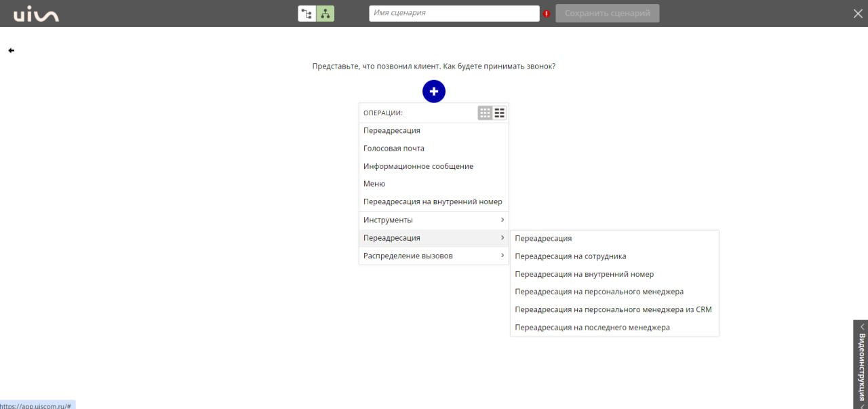Switch operations to grid view
The height and width of the screenshot is (409, 868).
(485, 113)
